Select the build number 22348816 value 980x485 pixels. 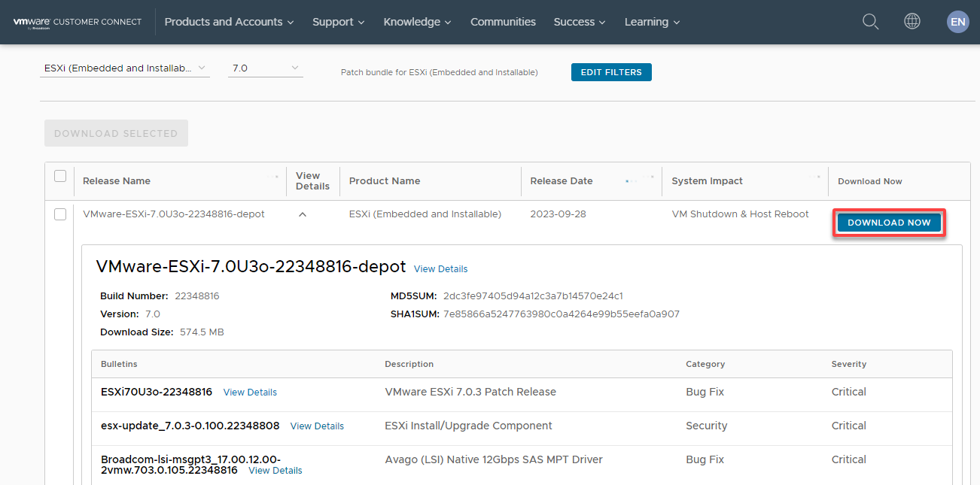197,296
